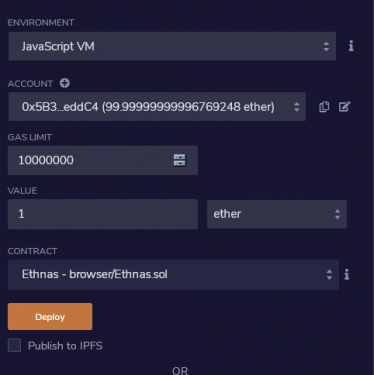Click the gas limit stepper arrows
374x375 pixels.
point(179,160)
